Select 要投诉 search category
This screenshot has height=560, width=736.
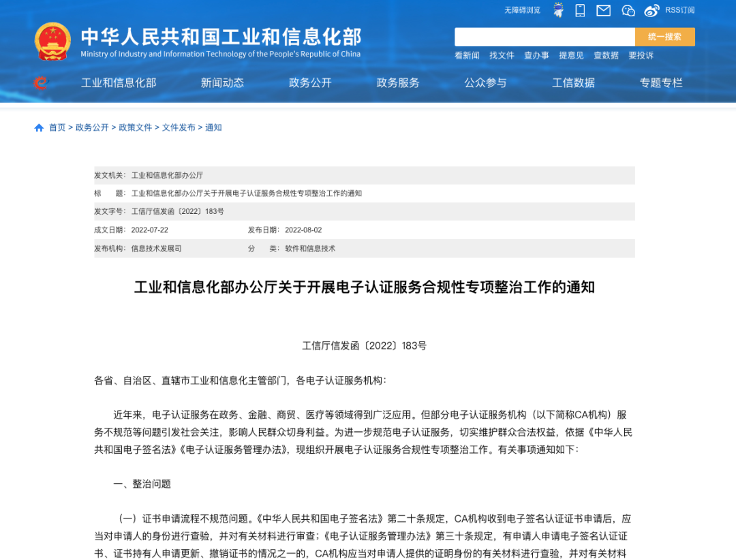pos(641,55)
